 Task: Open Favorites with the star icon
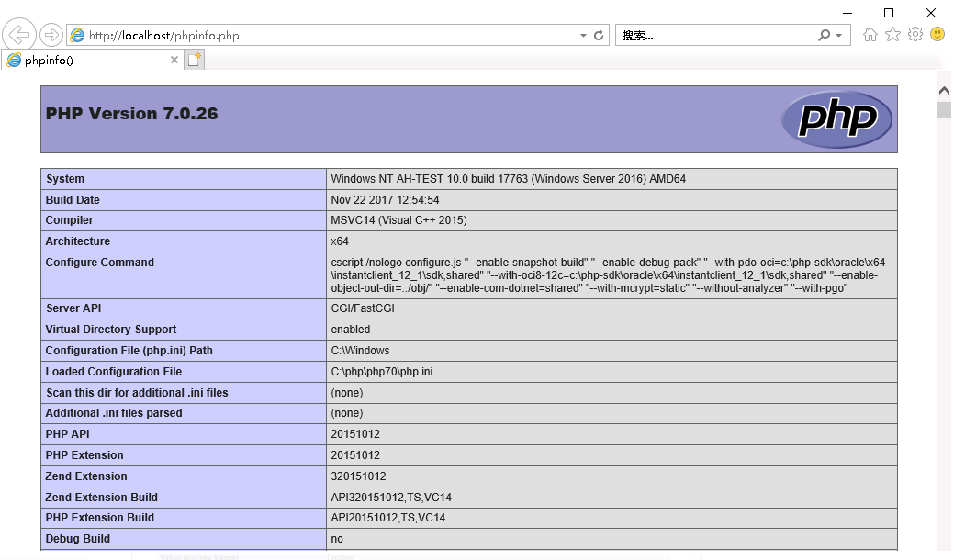[x=892, y=35]
